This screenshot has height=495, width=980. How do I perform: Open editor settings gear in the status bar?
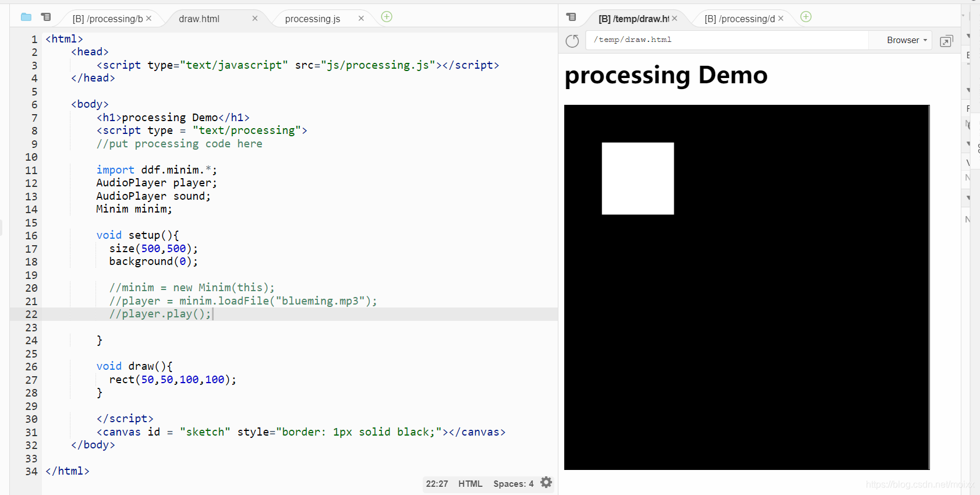coord(546,483)
